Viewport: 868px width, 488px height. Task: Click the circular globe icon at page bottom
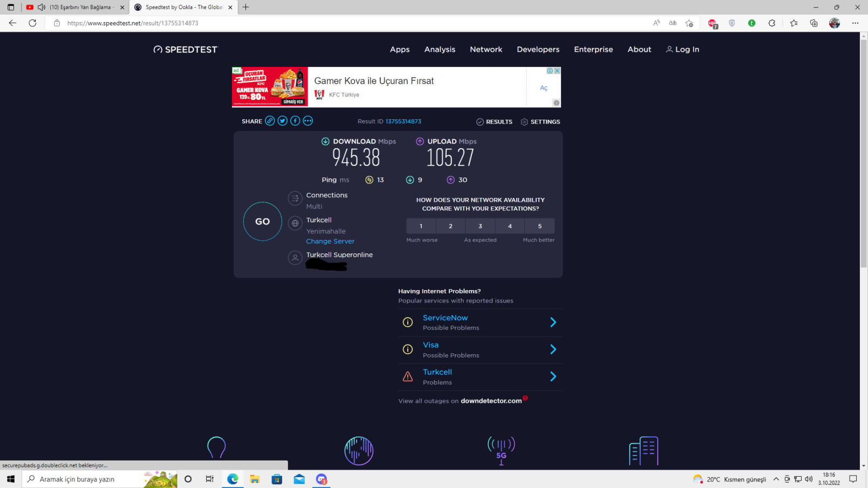point(359,451)
